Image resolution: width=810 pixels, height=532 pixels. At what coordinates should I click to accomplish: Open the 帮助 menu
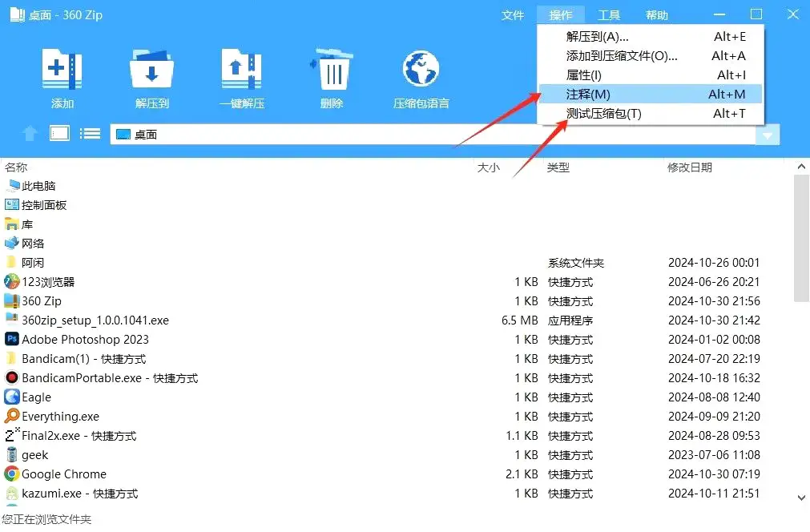click(x=657, y=15)
